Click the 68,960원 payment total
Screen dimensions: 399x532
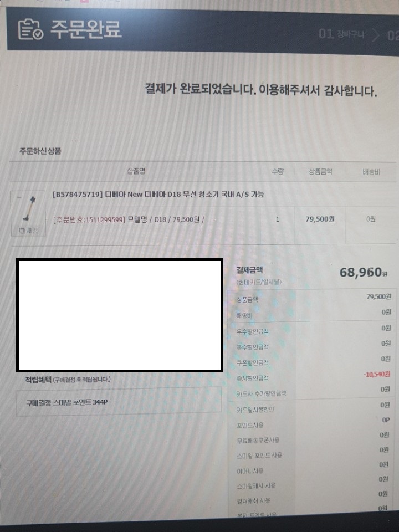coord(364,272)
